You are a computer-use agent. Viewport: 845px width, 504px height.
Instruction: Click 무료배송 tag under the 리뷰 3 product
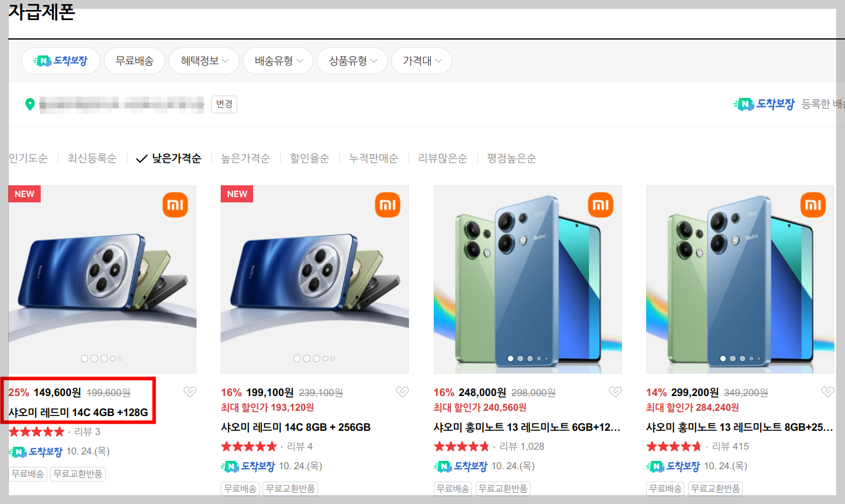click(28, 474)
